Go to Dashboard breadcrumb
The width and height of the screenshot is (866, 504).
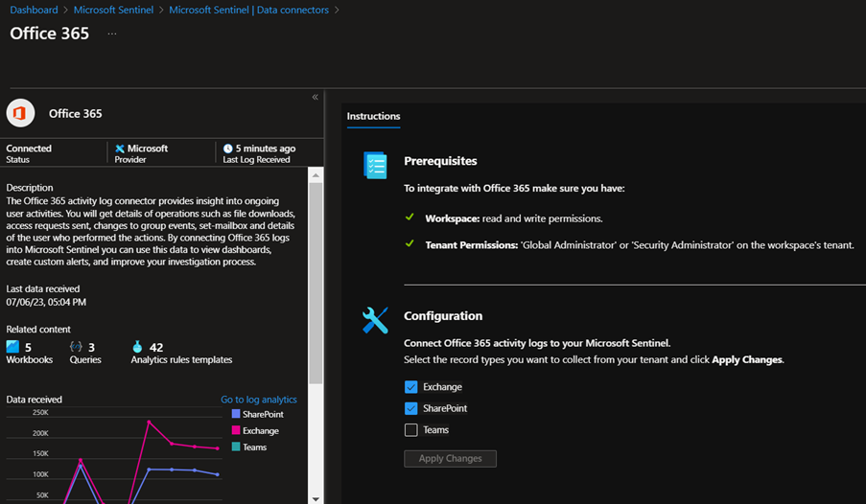pyautogui.click(x=34, y=10)
